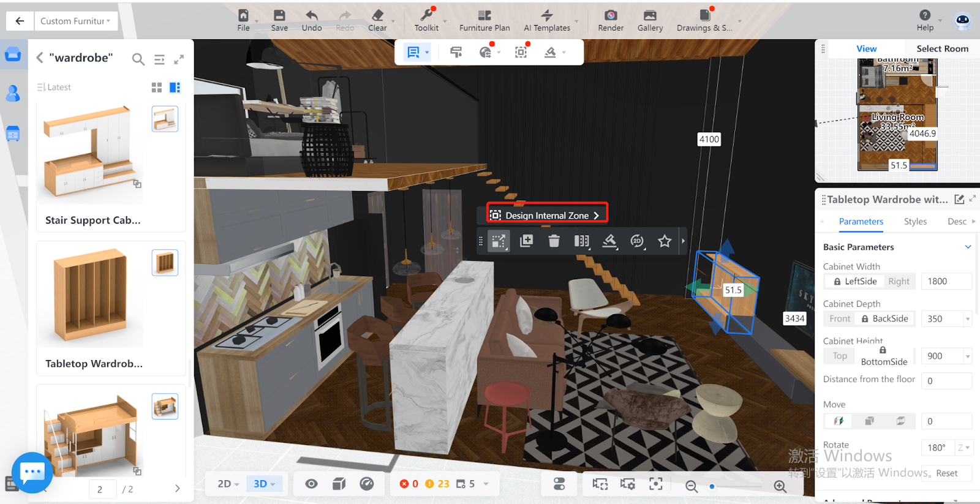Viewport: 980px width, 504px height.
Task: Open the File menu
Action: coord(244,20)
